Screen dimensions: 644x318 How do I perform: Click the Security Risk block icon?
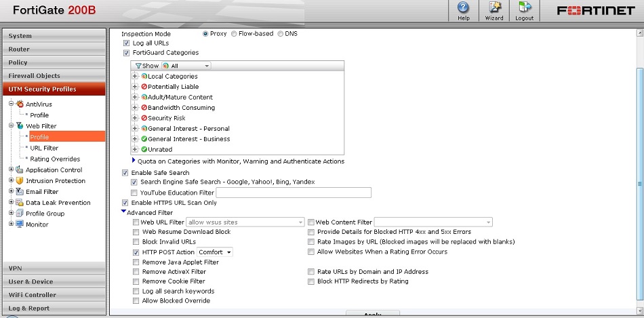click(144, 118)
